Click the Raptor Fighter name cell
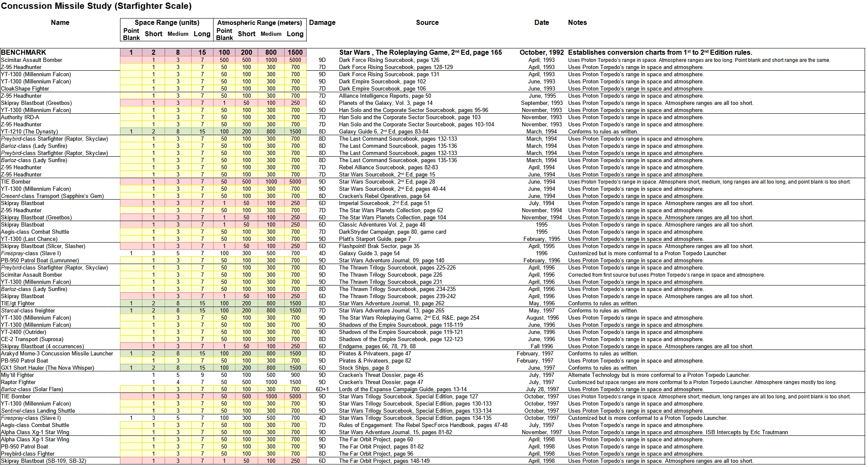The image size is (868, 467). pyautogui.click(x=18, y=382)
